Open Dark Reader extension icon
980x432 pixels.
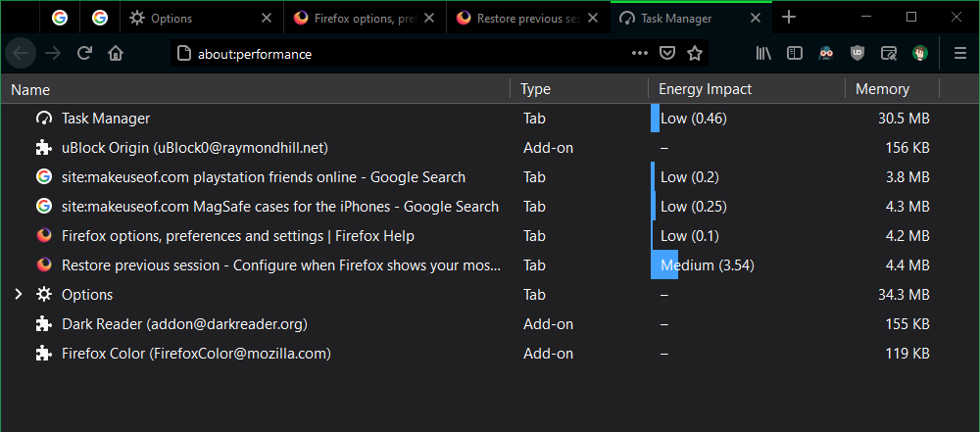tap(826, 54)
